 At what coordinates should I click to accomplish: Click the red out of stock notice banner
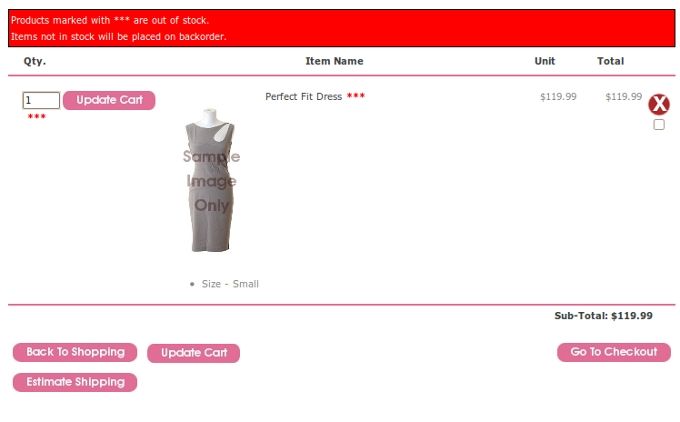point(341,28)
